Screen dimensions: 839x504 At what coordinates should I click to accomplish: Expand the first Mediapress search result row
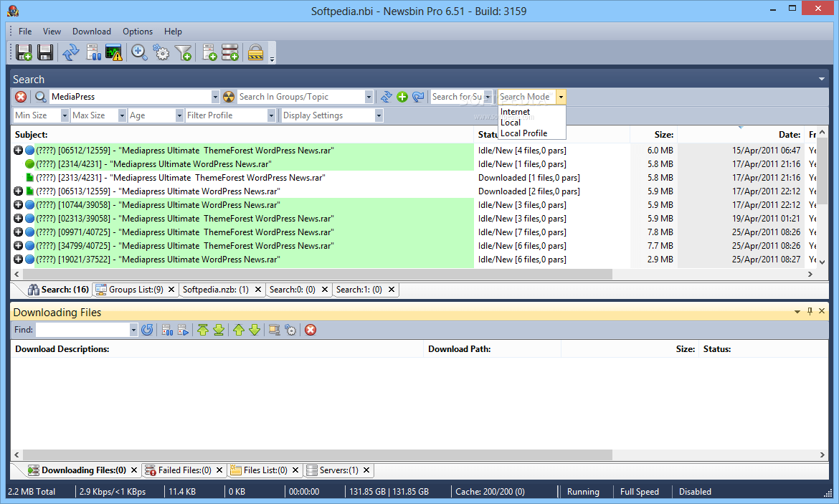click(17, 150)
